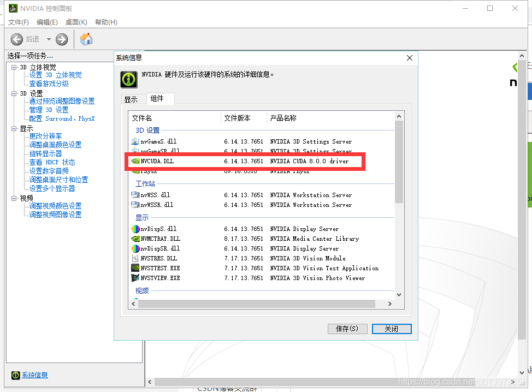
Task: Click the nvGameS.dll file icon
Action: [x=135, y=141]
